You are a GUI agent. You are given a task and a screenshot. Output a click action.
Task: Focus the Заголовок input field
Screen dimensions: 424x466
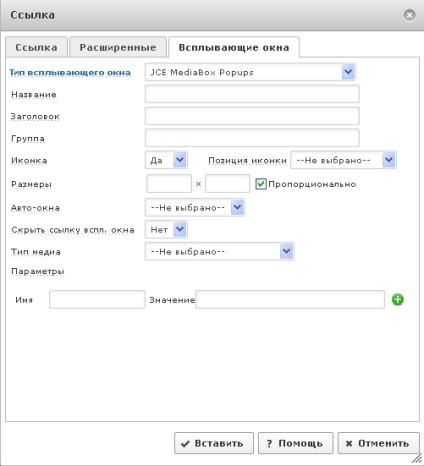click(252, 116)
